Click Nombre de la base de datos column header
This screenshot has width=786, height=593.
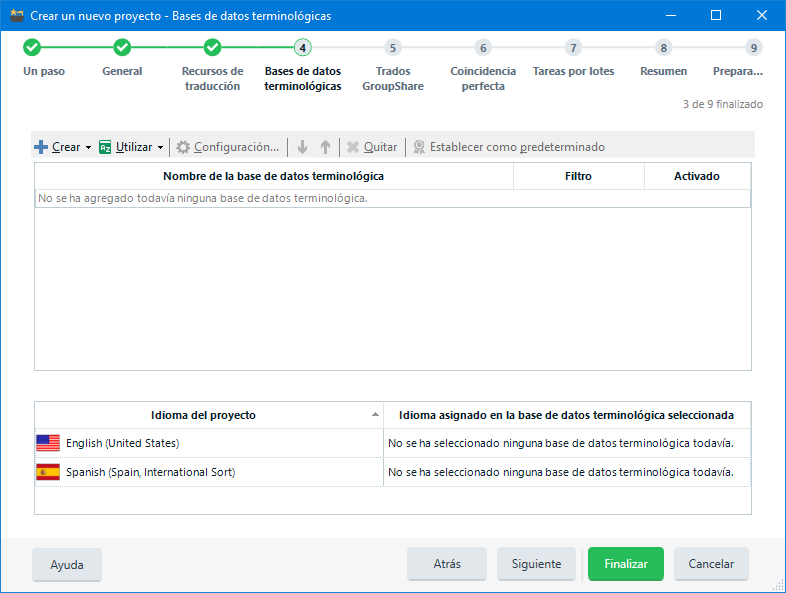(274, 176)
